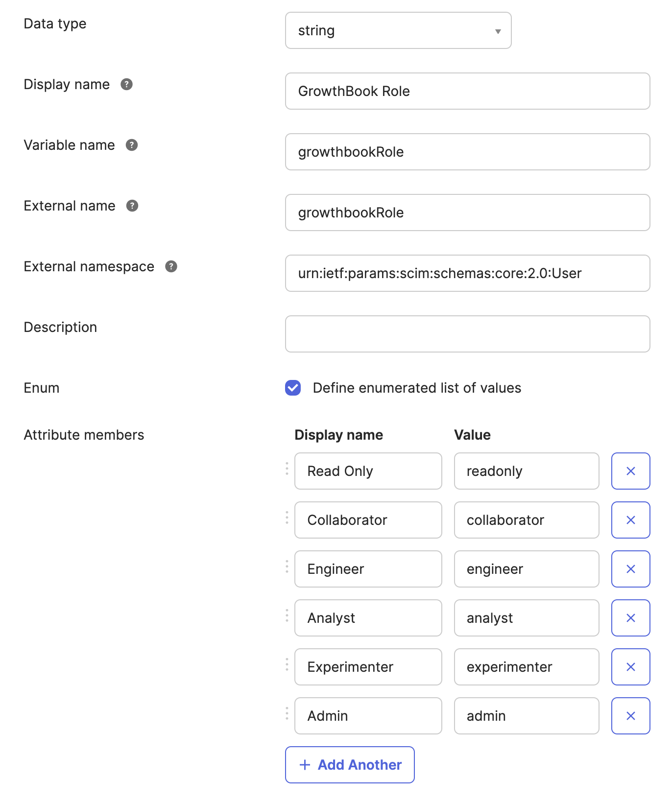Click the Data type dropdown arrow

[x=498, y=31]
